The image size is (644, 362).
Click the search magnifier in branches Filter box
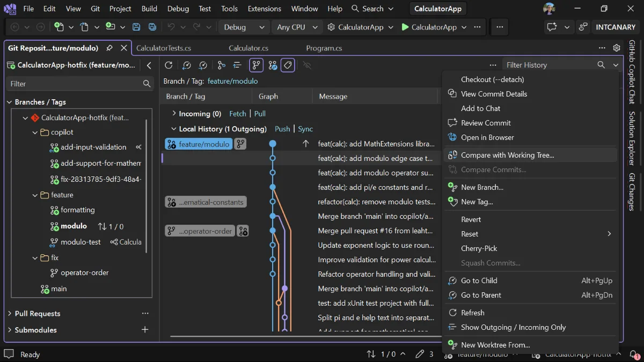(x=147, y=84)
